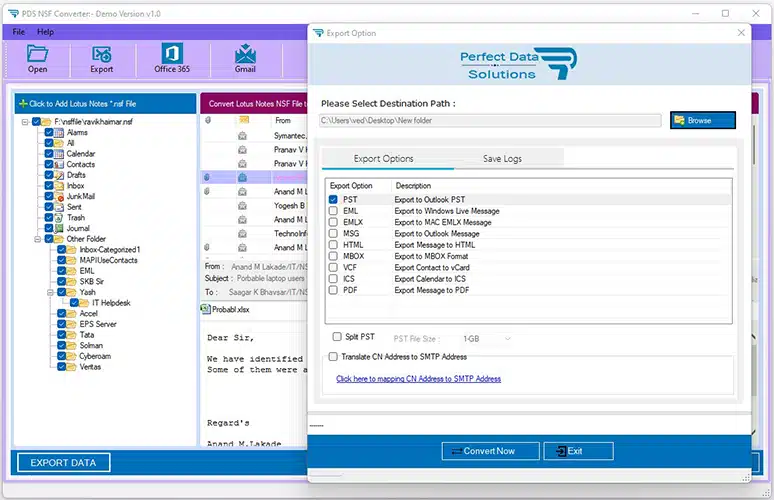774x500 pixels.
Task: Collapse the Other Folder tree node
Action: coord(38,239)
